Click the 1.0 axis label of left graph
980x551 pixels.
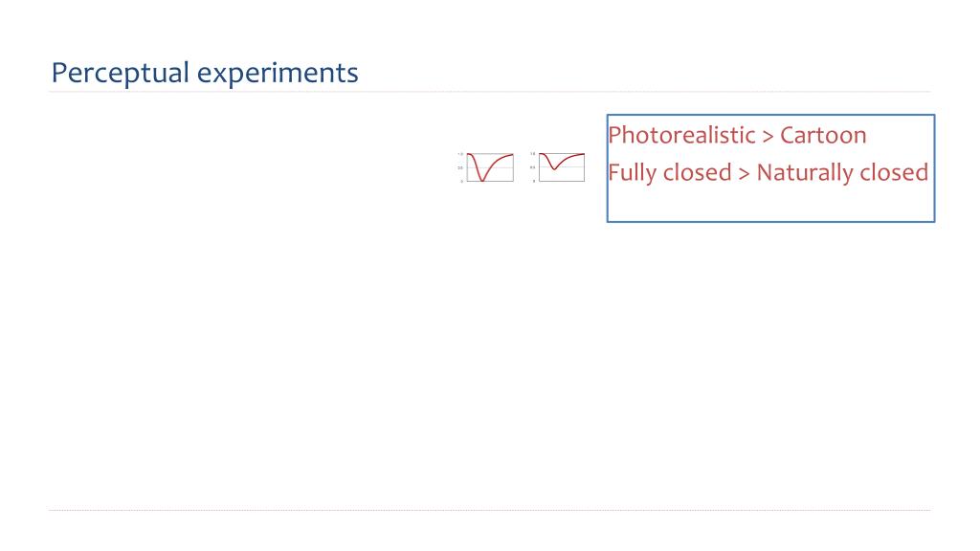click(460, 154)
